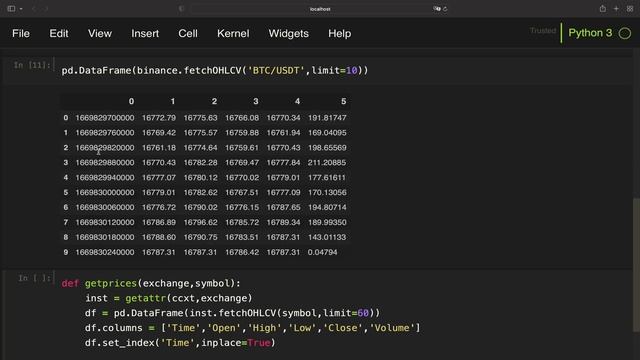Open the Help menu
Screen dimensions: 640x360
tap(340, 33)
